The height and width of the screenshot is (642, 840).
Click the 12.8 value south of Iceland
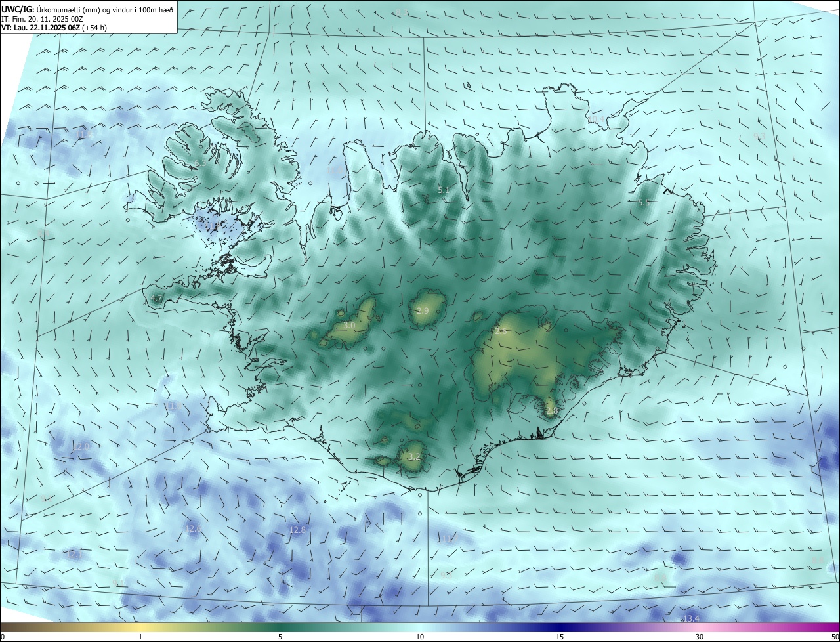click(x=298, y=530)
